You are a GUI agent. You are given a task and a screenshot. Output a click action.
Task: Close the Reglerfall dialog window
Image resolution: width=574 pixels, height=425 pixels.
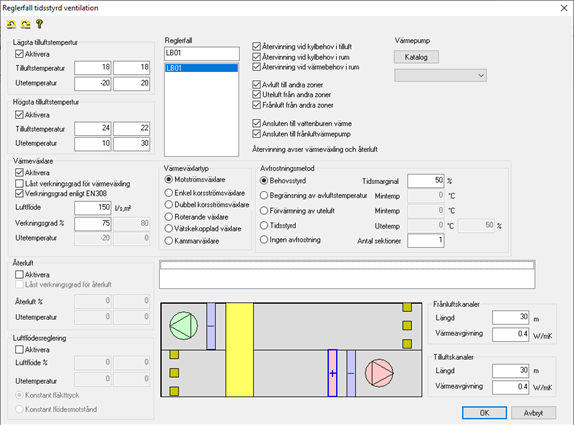point(564,8)
